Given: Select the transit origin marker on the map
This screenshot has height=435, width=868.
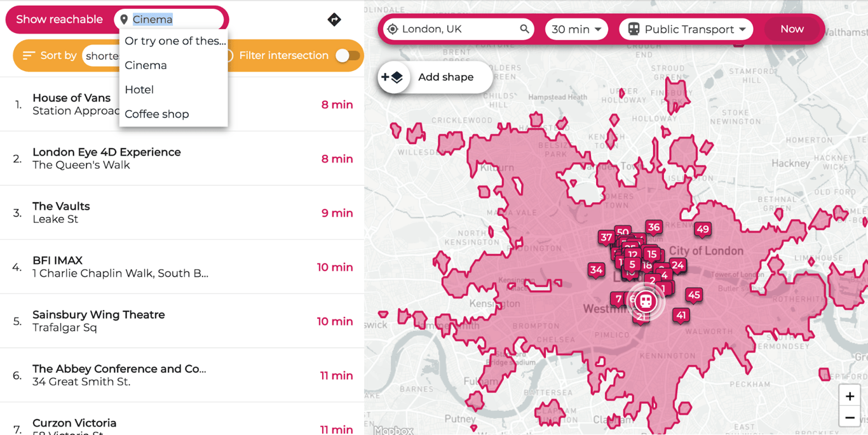Looking at the screenshot, I should point(646,301).
